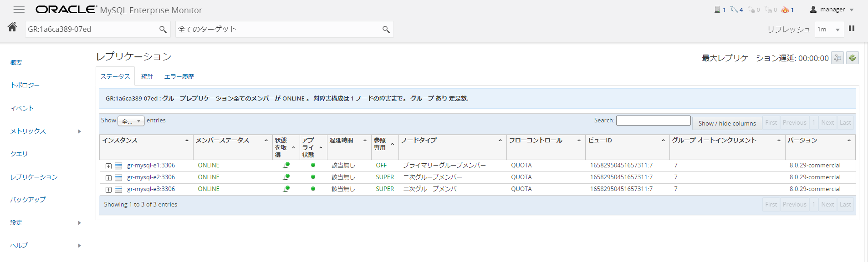Screen dimensions: 868x262
Task: Click the monitored hosts server icon
Action: click(717, 10)
